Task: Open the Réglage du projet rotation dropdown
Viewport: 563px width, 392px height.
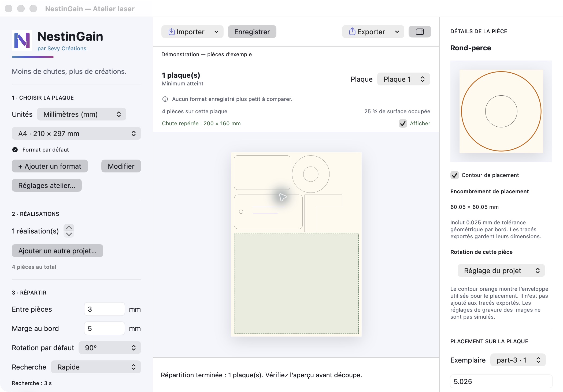Action: click(501, 270)
